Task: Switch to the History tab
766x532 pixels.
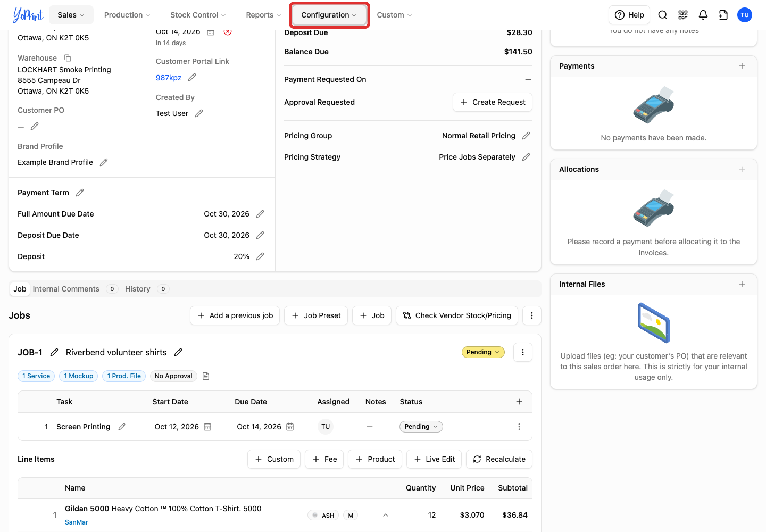Action: pos(138,289)
